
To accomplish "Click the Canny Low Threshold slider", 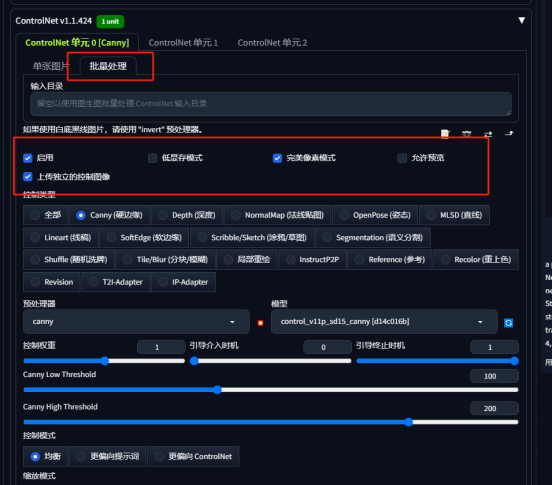I will 271,390.
